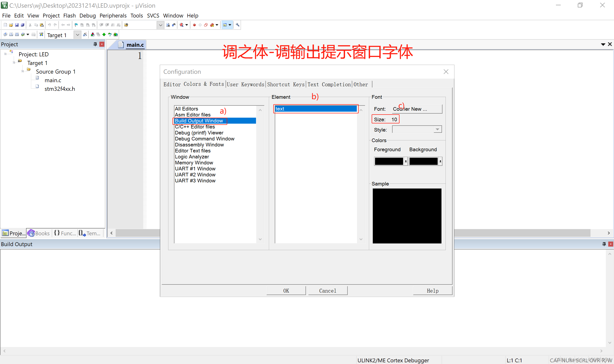Click the Pack Installer icon
Viewport: 614px width, 364px height.
pos(116,34)
